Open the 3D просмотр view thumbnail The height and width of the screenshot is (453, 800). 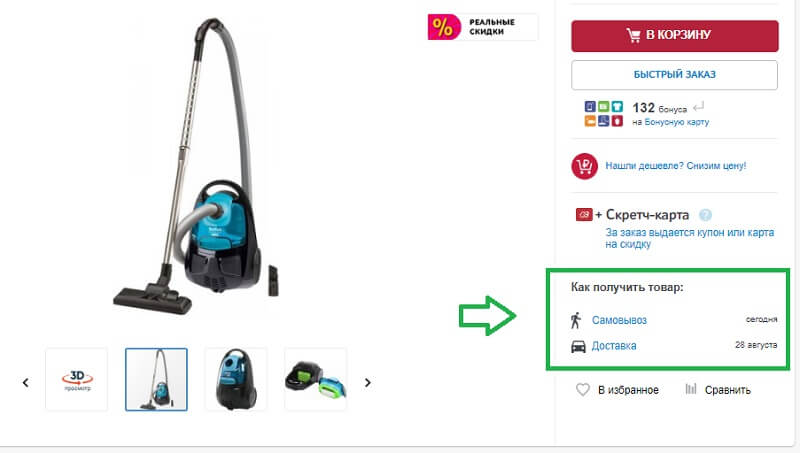pyautogui.click(x=77, y=380)
